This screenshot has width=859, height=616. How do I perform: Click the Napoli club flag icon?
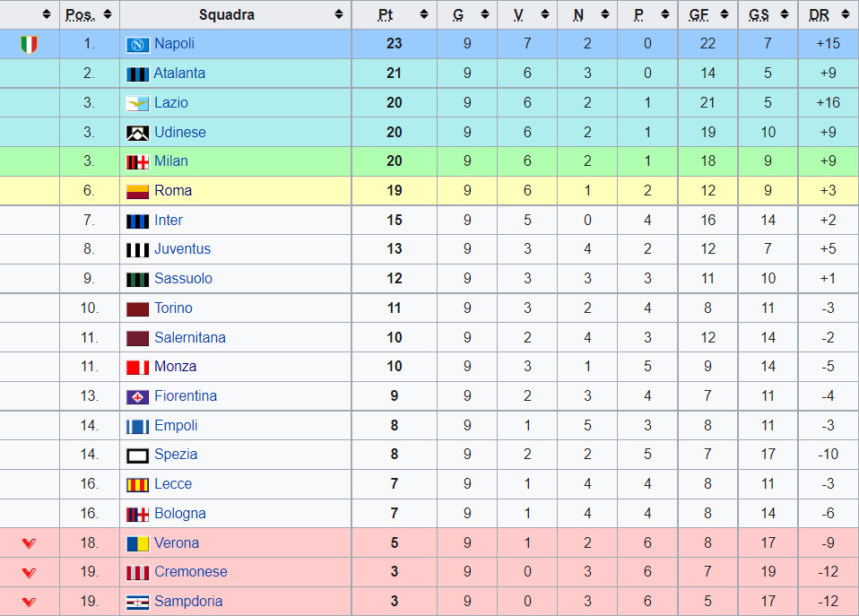coord(137,45)
